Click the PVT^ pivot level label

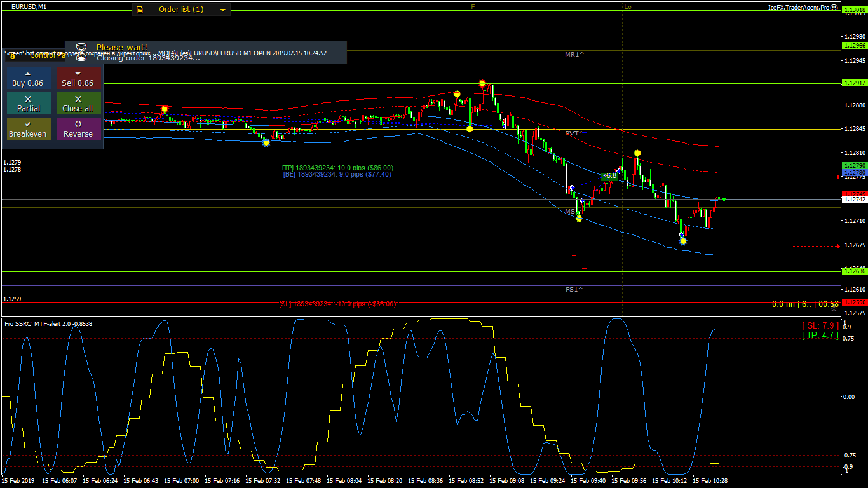pos(574,133)
